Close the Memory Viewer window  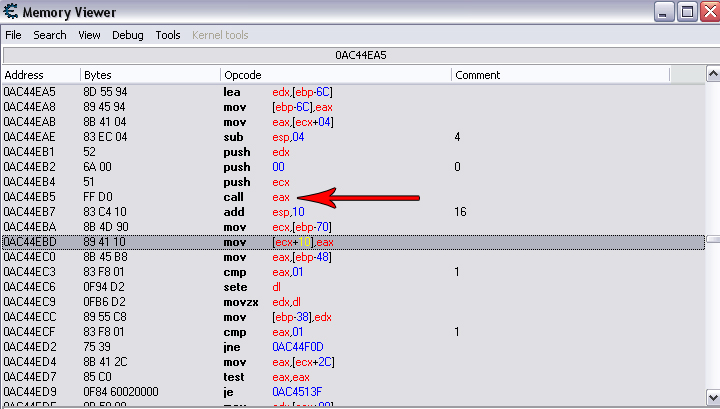[x=707, y=12]
